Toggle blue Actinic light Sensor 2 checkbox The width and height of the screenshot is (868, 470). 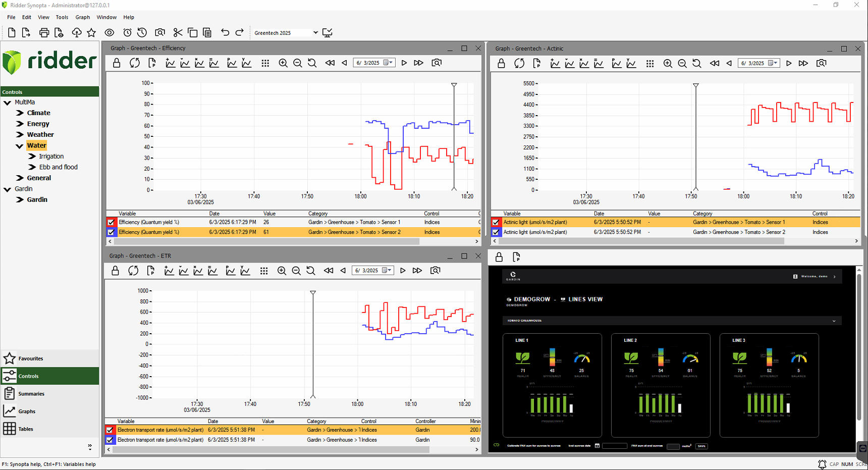(496, 232)
